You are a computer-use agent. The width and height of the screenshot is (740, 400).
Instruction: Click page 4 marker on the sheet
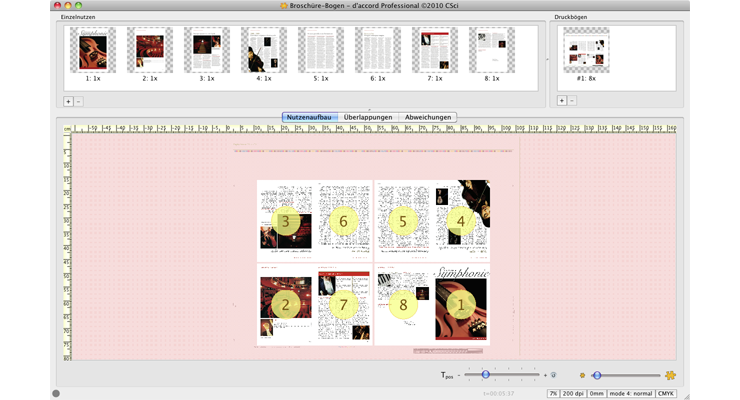(x=461, y=221)
